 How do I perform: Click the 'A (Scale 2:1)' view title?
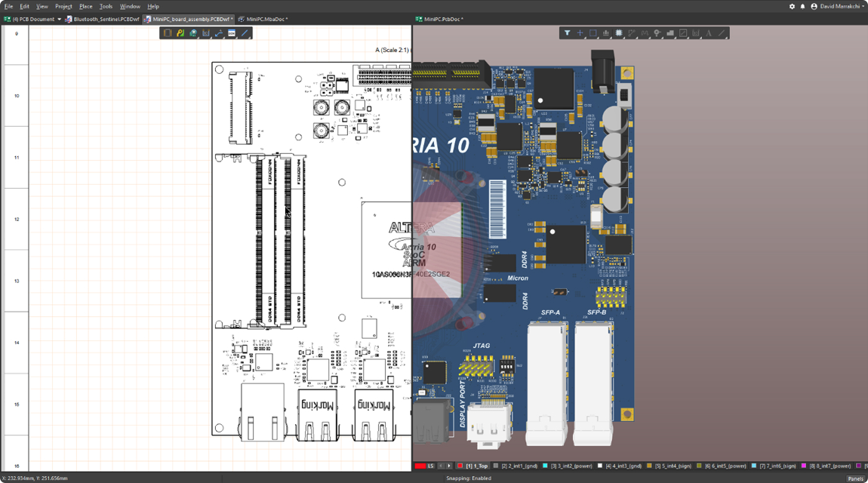point(392,50)
